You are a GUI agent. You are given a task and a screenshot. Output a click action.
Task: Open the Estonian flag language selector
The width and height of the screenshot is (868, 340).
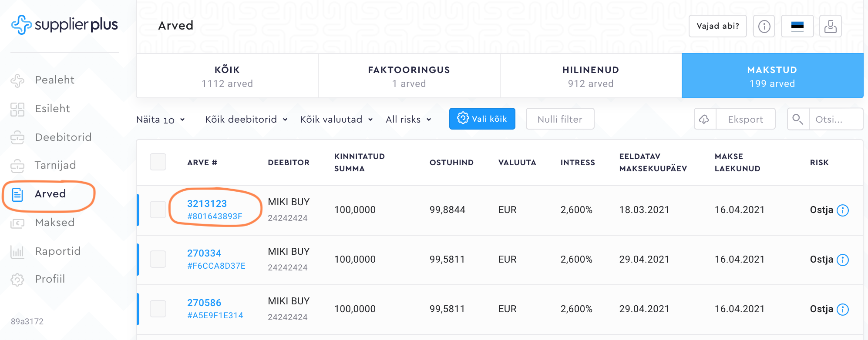tap(797, 26)
